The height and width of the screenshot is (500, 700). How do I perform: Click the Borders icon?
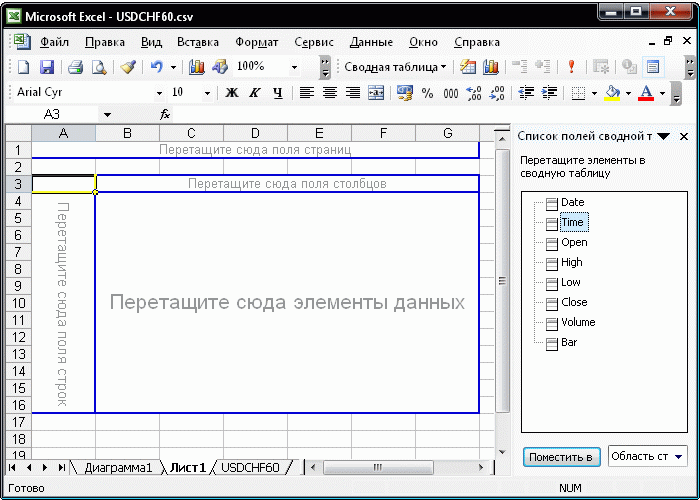579,93
